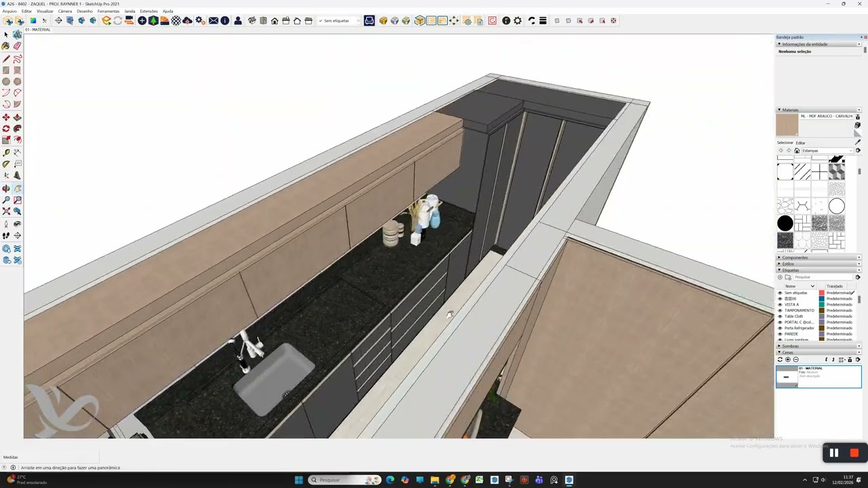Toggle visibility of Sem etiquetas tag
The height and width of the screenshot is (488, 868).
780,293
